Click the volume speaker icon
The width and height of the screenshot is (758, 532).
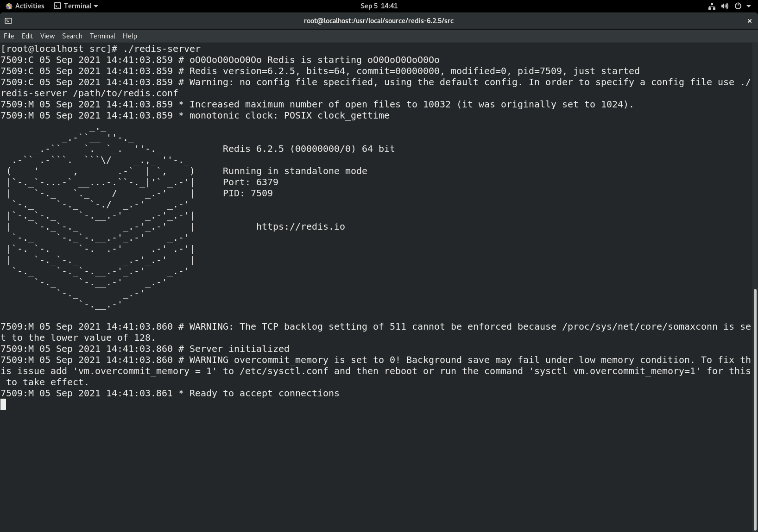point(725,6)
